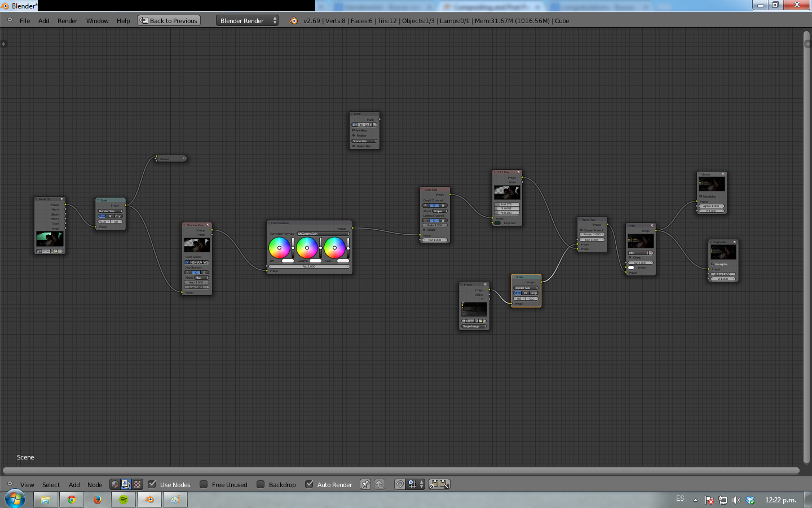The width and height of the screenshot is (812, 508).
Task: Open Algorithm dropdown on Color Spill node
Action: pos(440,211)
